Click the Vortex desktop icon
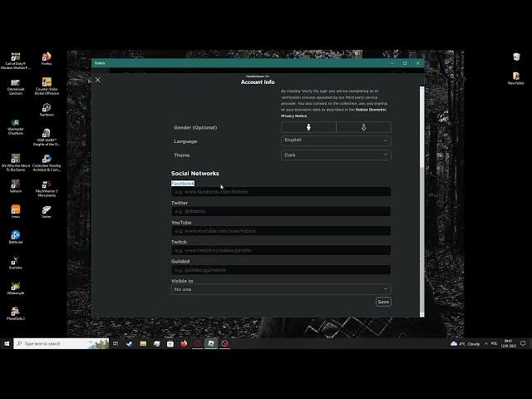Viewport: 532px width, 399px height. [x=47, y=211]
